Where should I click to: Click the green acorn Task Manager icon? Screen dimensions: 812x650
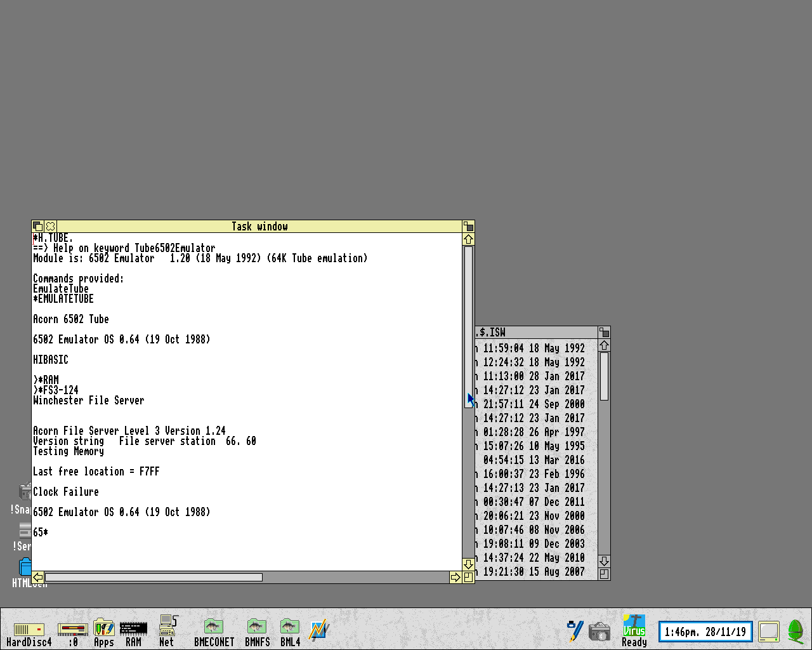pyautogui.click(x=795, y=632)
